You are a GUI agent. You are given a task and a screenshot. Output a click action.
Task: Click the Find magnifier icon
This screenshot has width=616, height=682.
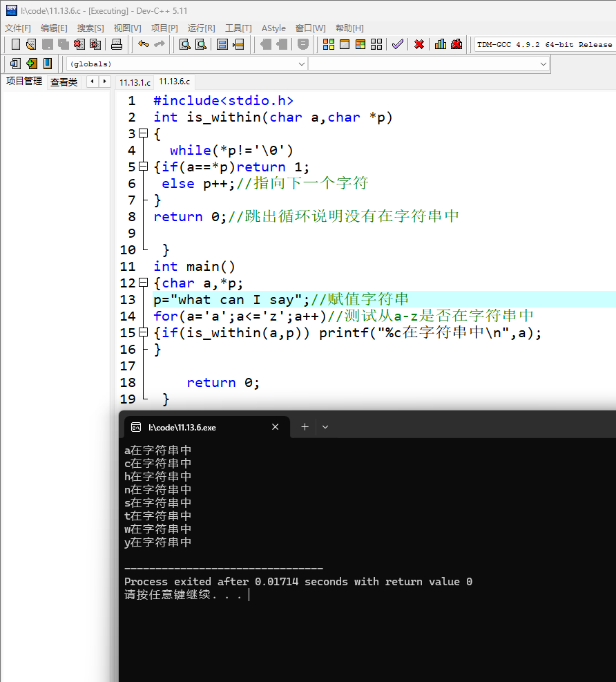pyautogui.click(x=185, y=44)
